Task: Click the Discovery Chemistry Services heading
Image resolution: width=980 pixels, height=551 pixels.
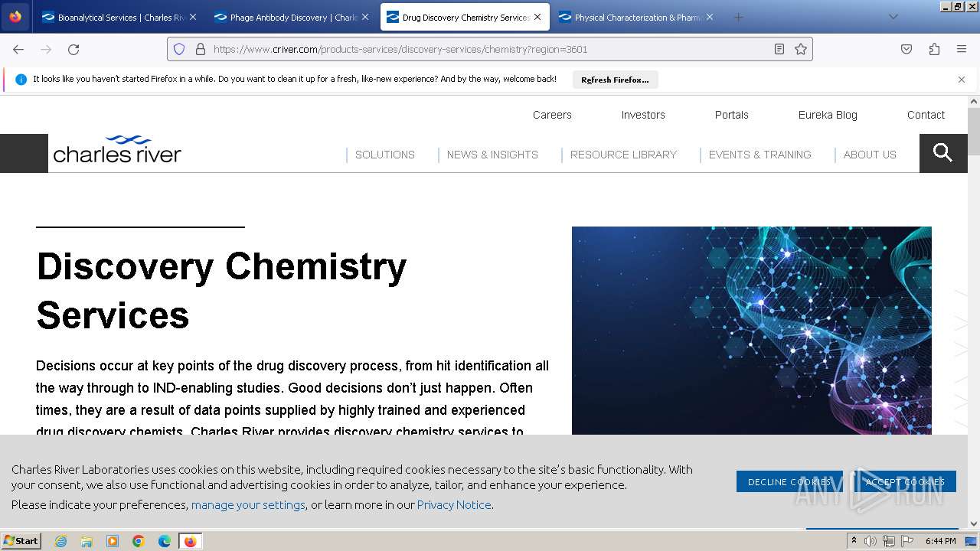Action: (221, 291)
